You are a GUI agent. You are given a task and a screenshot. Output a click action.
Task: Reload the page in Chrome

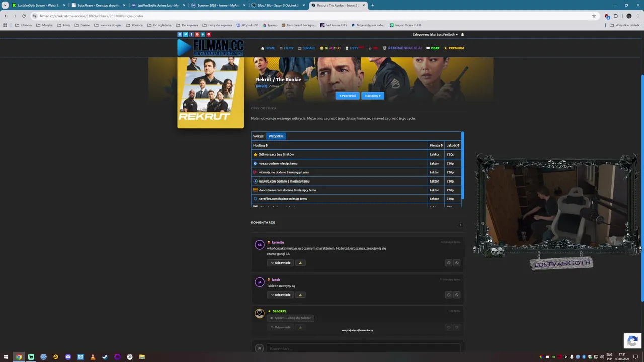click(x=24, y=16)
